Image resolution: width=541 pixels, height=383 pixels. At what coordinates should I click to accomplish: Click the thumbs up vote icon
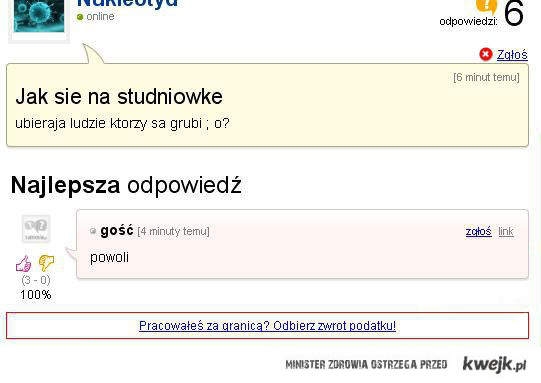pyautogui.click(x=23, y=264)
